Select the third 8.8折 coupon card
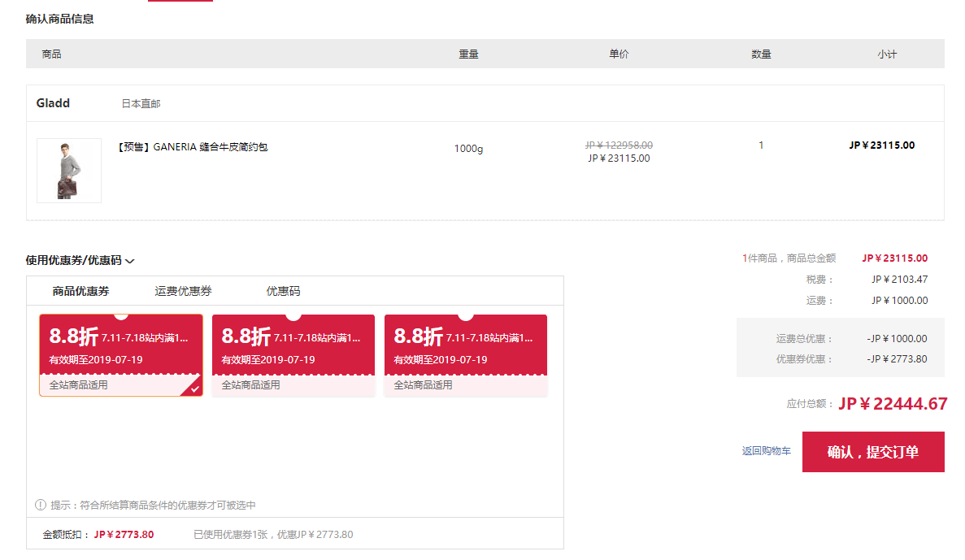 [x=465, y=355]
